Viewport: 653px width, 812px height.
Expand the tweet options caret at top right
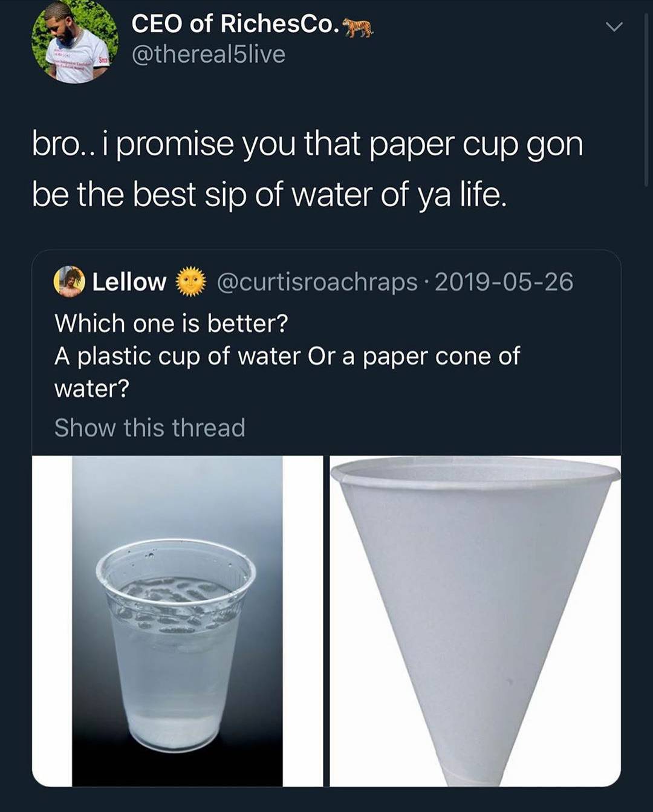tap(615, 27)
